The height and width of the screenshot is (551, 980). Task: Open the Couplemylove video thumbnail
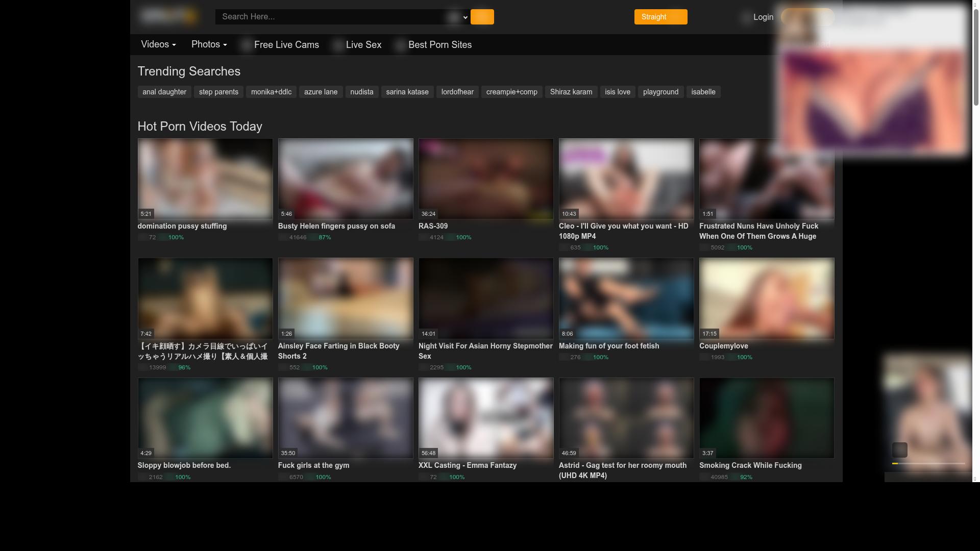coord(766,298)
